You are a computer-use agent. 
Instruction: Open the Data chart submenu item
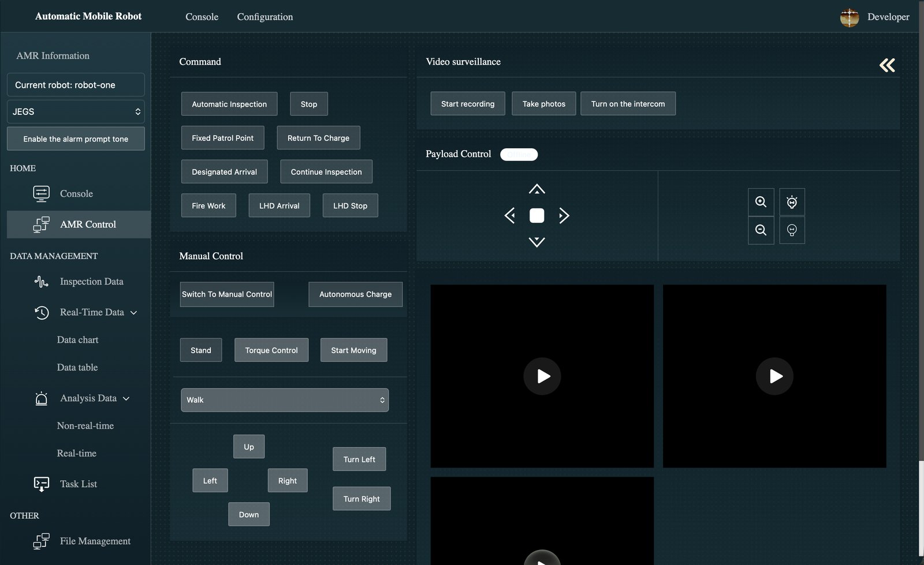(x=77, y=340)
